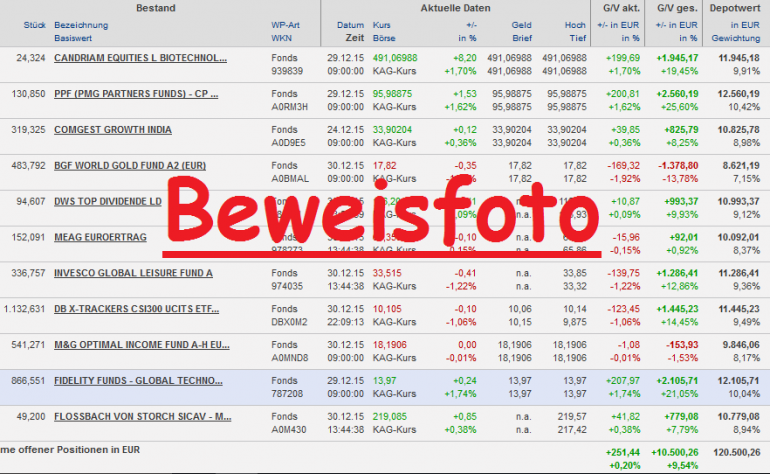Sort by Zeit column header
This screenshot has height=474, width=770.
pyautogui.click(x=355, y=38)
